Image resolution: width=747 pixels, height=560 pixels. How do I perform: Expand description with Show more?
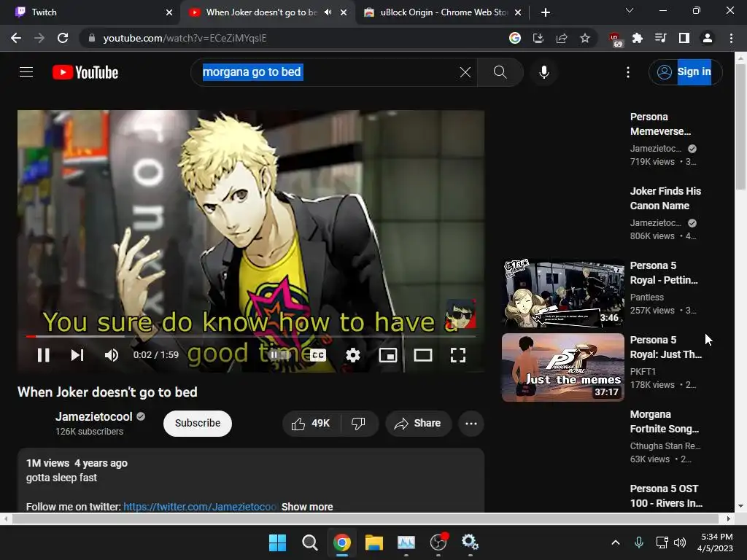click(307, 507)
